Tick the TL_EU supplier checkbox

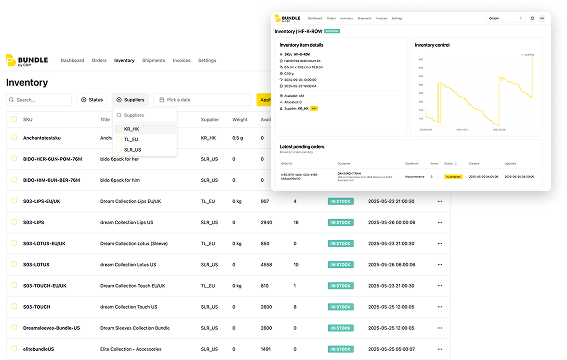[x=119, y=139]
